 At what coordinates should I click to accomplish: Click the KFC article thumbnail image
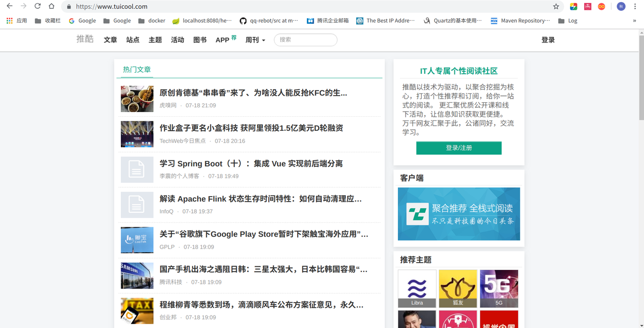pos(137,99)
